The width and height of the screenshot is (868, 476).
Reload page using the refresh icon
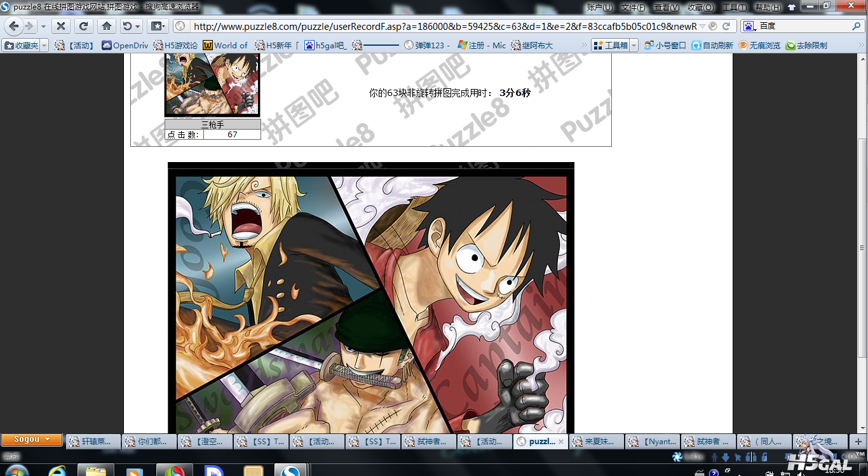click(83, 26)
